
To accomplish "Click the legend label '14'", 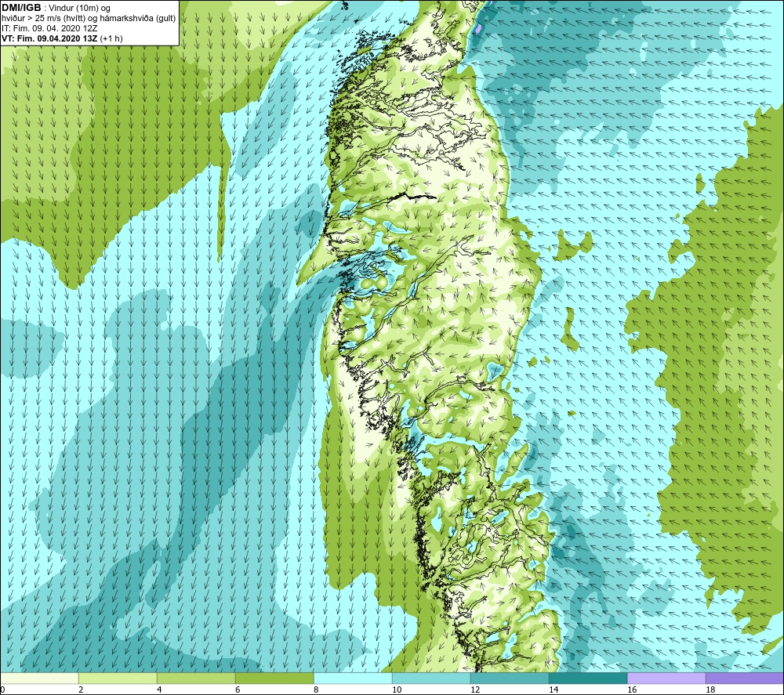I will click(x=554, y=690).
